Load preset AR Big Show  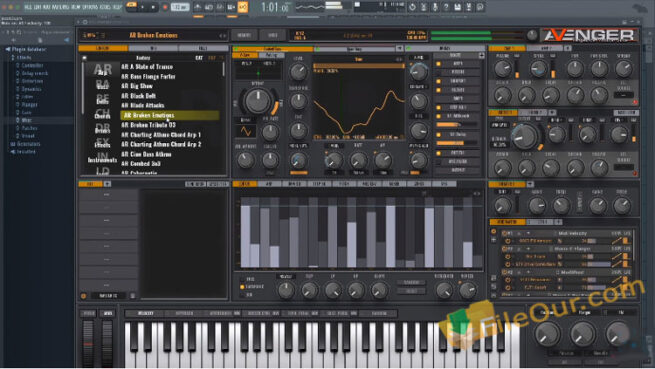click(x=137, y=86)
